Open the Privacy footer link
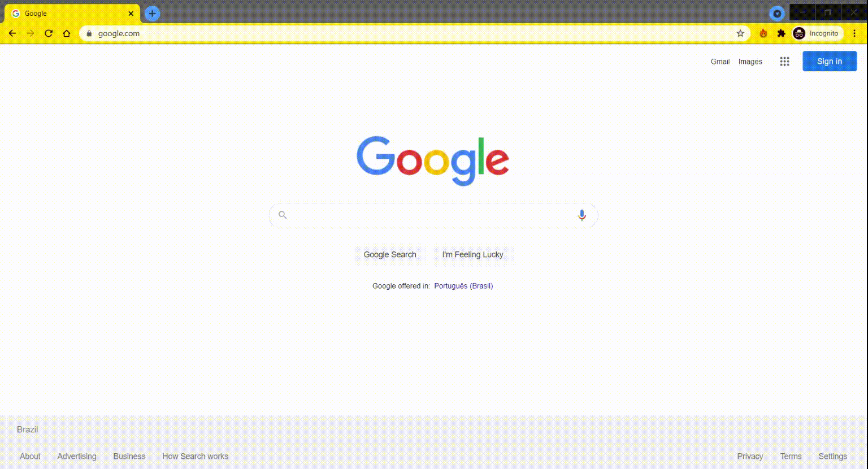Image resolution: width=868 pixels, height=469 pixels. 750,457
